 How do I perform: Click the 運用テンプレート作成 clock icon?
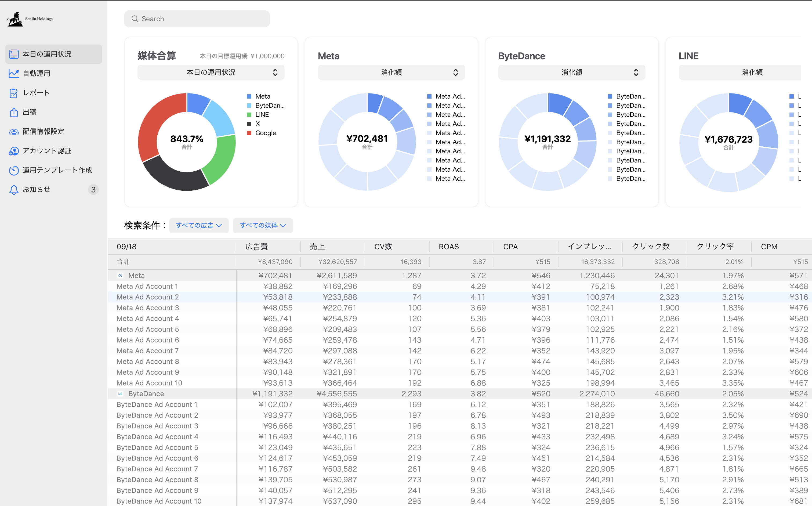pos(14,170)
